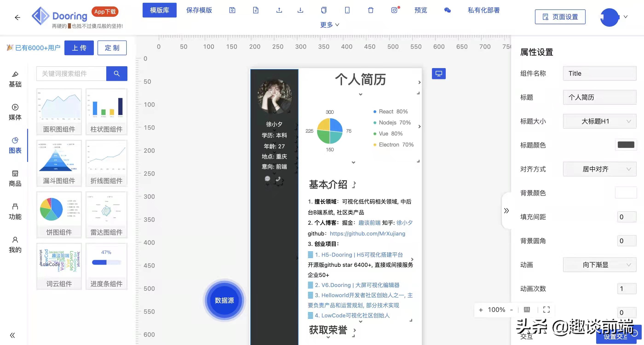The height and width of the screenshot is (345, 644).
Task: Open the 更多 dropdown in toolbar
Action: 330,25
